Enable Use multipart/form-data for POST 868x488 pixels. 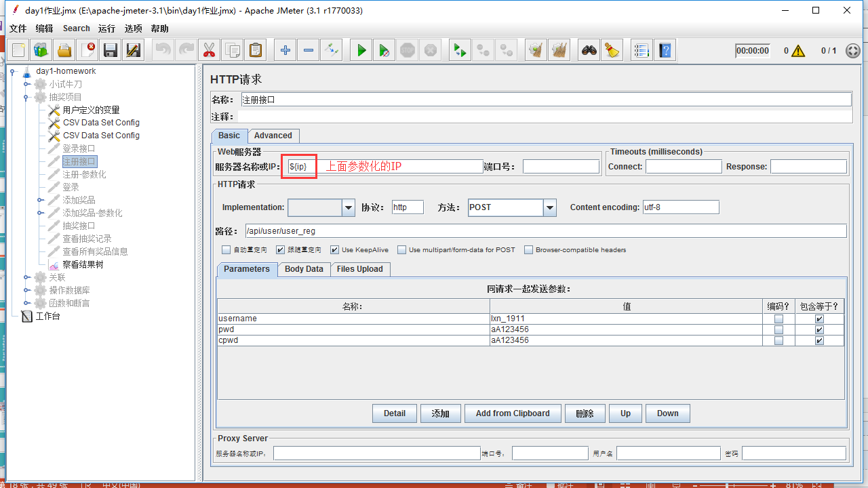click(401, 250)
